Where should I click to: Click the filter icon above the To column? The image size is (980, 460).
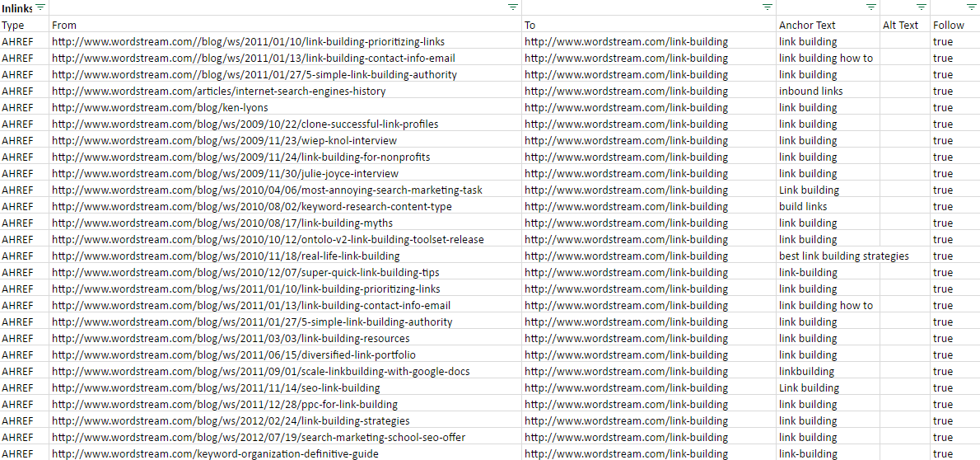(768, 7)
